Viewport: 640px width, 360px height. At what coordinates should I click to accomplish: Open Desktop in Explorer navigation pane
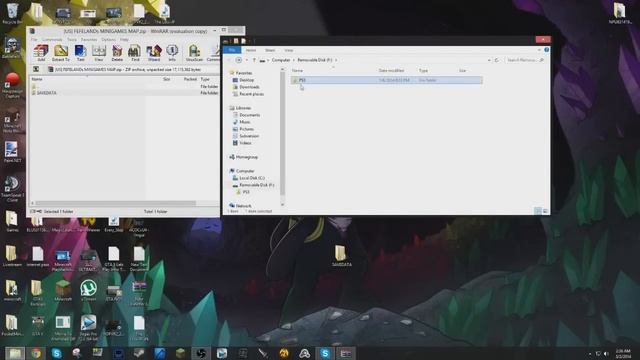pyautogui.click(x=247, y=80)
